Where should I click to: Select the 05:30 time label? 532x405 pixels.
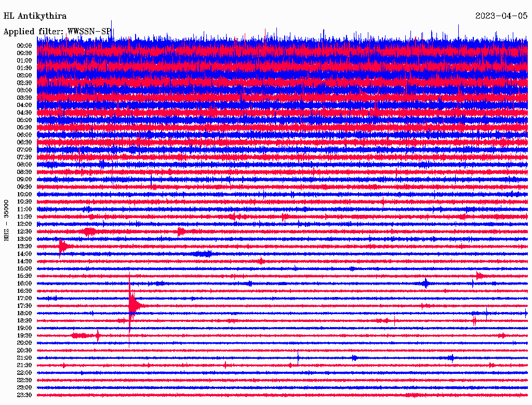pos(24,128)
